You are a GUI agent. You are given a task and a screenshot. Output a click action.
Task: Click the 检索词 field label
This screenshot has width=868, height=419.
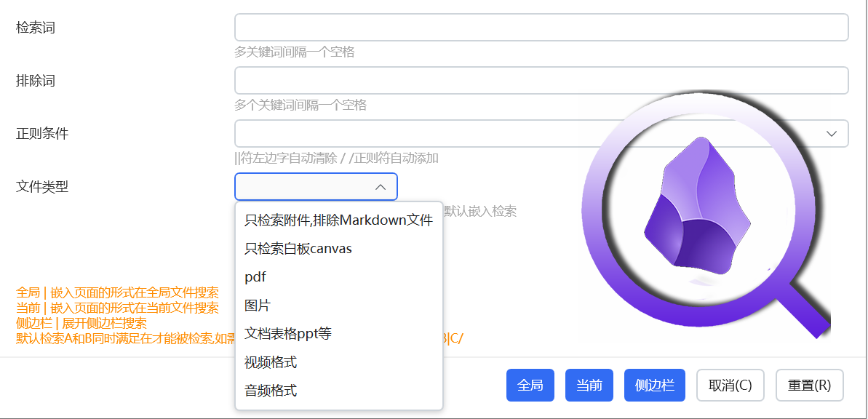coord(36,28)
